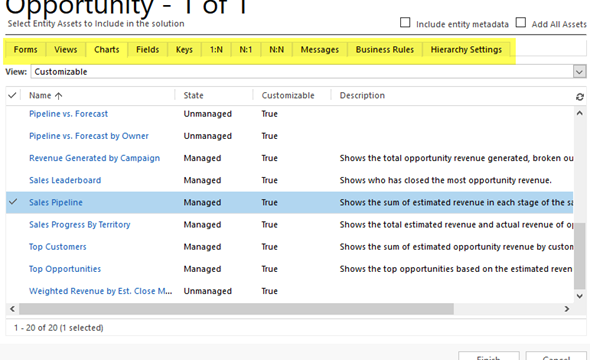Image resolution: width=590 pixels, height=360 pixels.
Task: Switch to the Forms tab
Action: (x=26, y=50)
